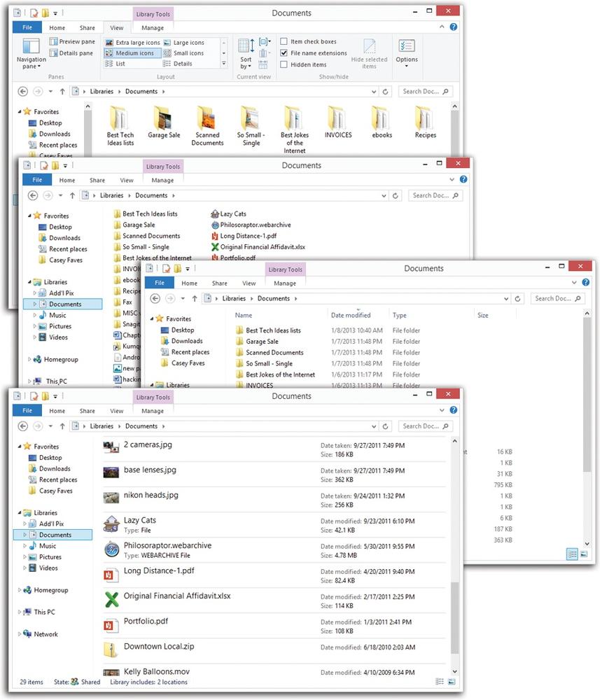The height and width of the screenshot is (700, 600).
Task: Switch to Details view icon in the details window's corner
Action: coord(572,554)
